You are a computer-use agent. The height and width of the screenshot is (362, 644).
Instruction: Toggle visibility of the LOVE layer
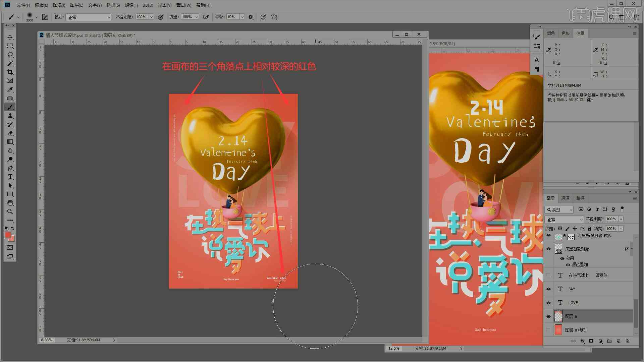click(548, 303)
